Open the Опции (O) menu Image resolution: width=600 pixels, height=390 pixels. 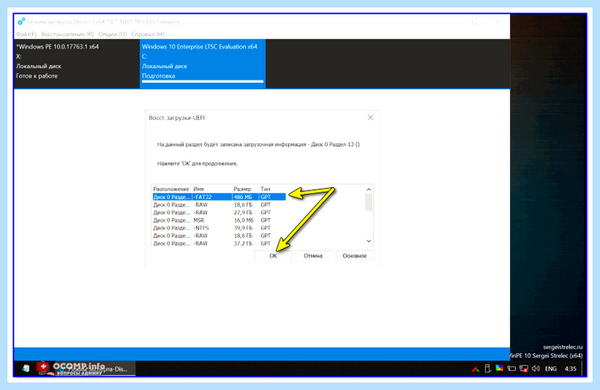click(x=112, y=34)
